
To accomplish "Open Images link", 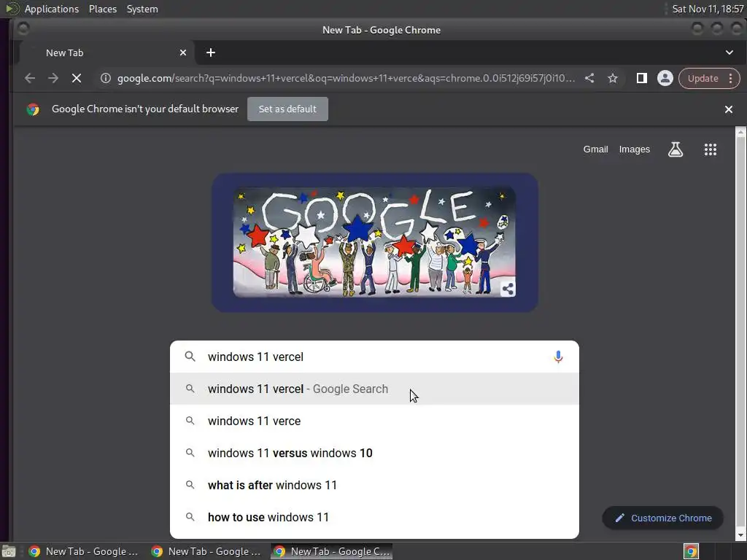I will 634,149.
